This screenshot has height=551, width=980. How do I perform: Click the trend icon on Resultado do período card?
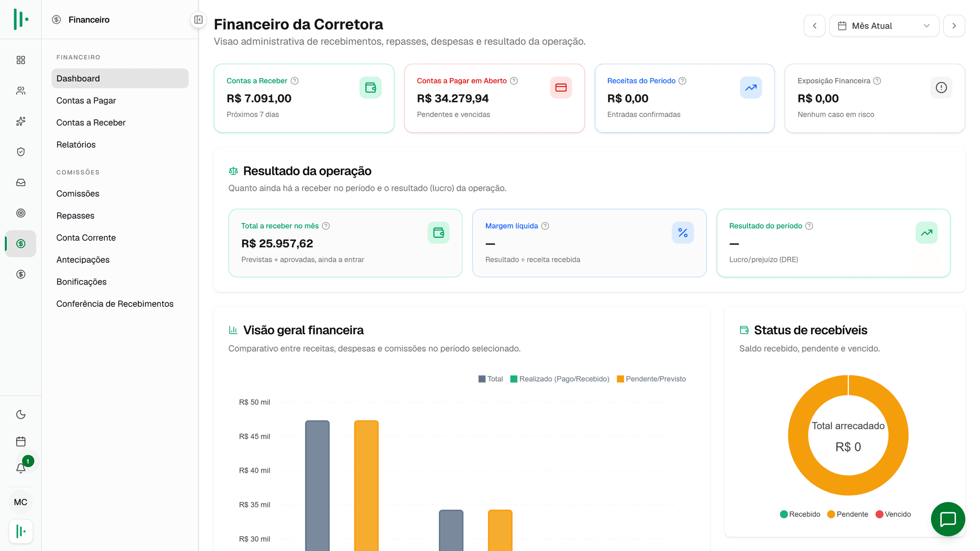point(926,233)
